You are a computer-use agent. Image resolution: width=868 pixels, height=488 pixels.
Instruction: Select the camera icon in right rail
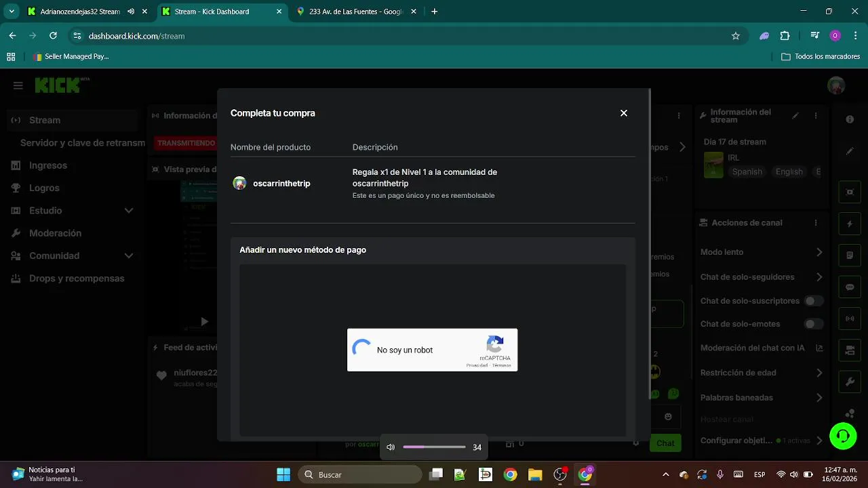(850, 350)
